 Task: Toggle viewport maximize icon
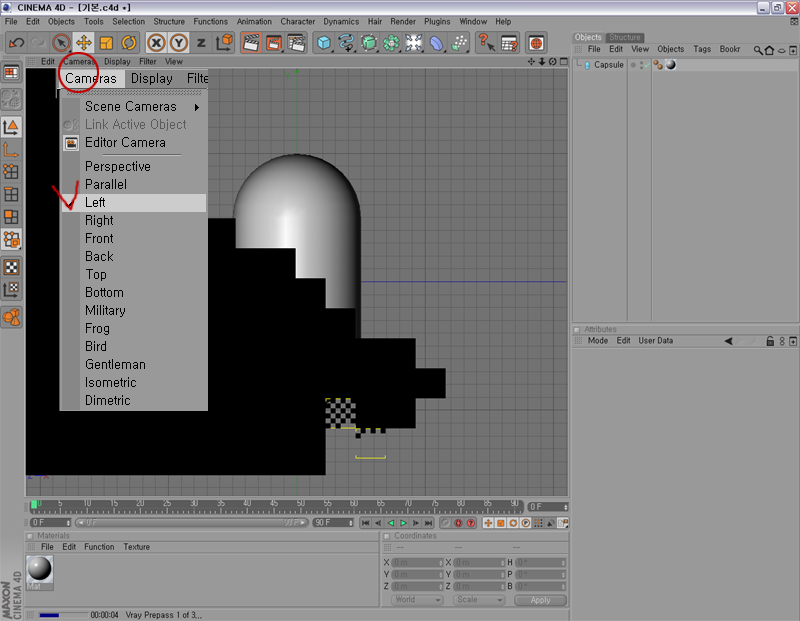[564, 61]
